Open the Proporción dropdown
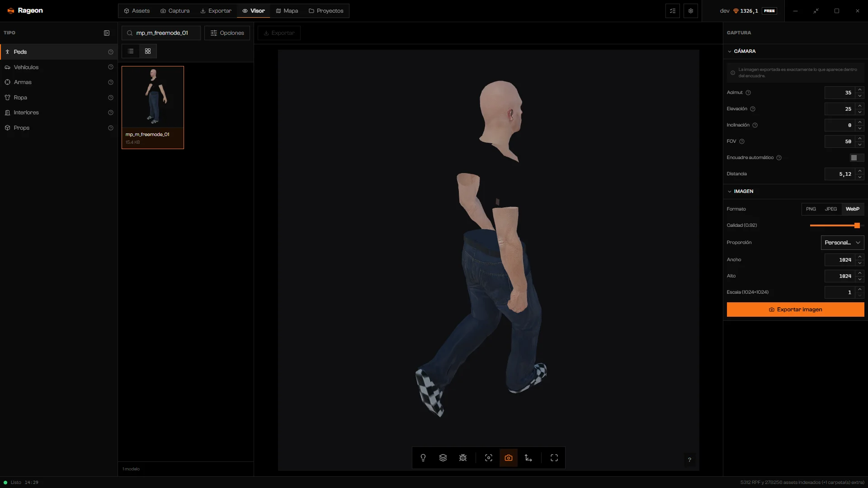Screen dimensions: 868x488 tap(842, 243)
